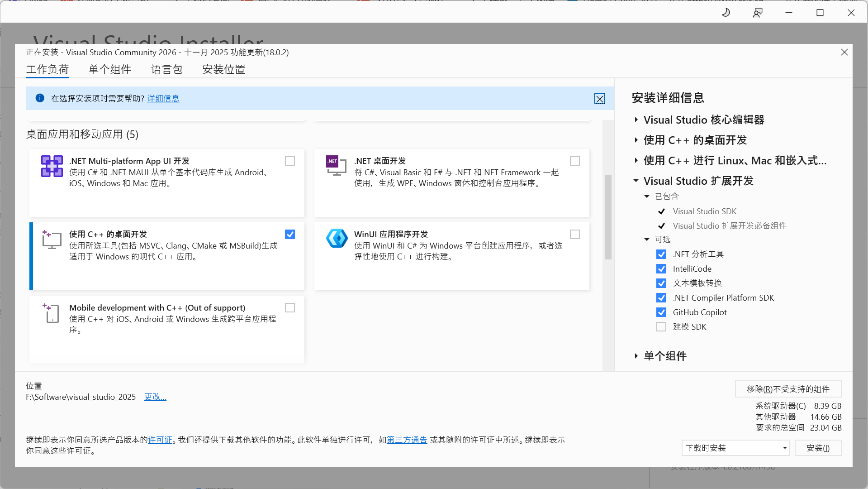This screenshot has width=868, height=489.
Task: Switch to the 单个组件 tab
Action: pos(110,70)
